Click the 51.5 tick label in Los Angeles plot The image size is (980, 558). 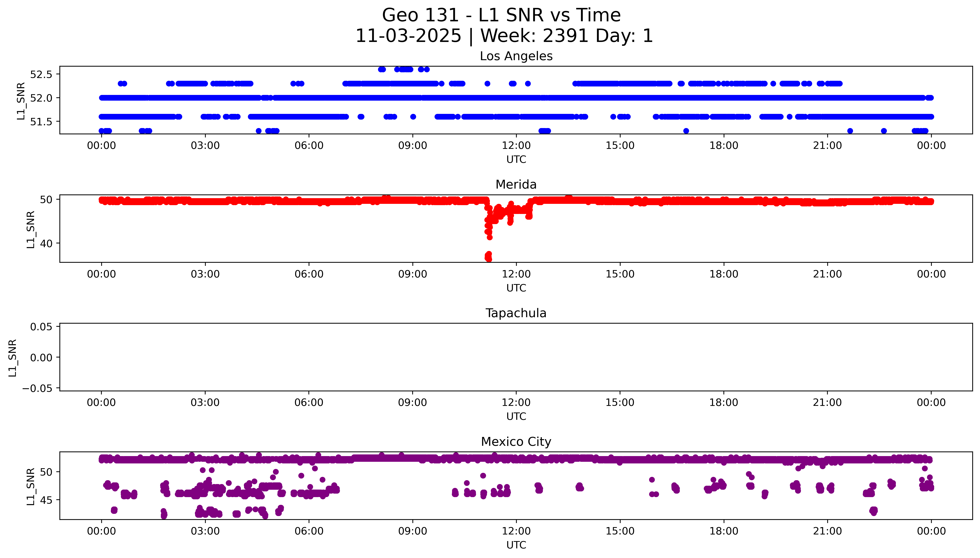(x=41, y=122)
